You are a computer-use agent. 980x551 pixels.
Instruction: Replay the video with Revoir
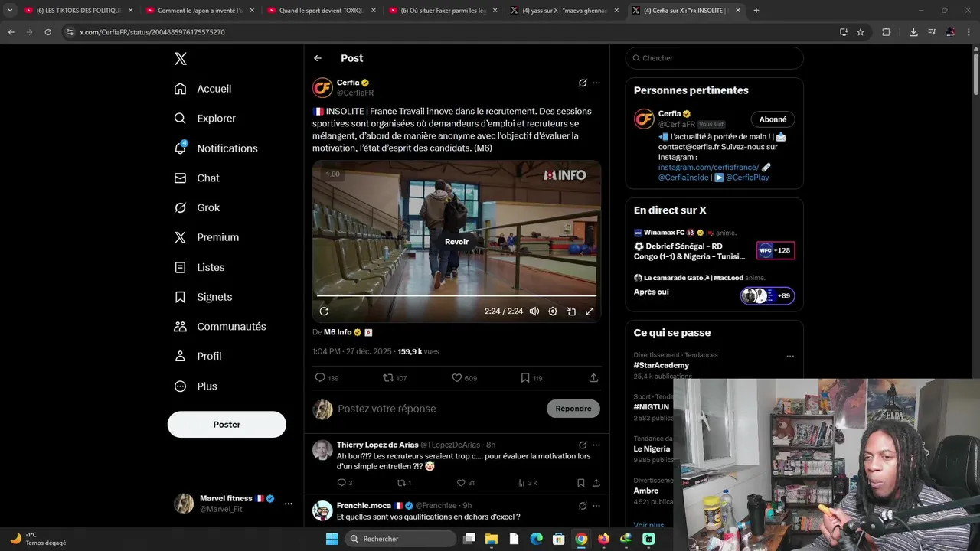(x=456, y=242)
